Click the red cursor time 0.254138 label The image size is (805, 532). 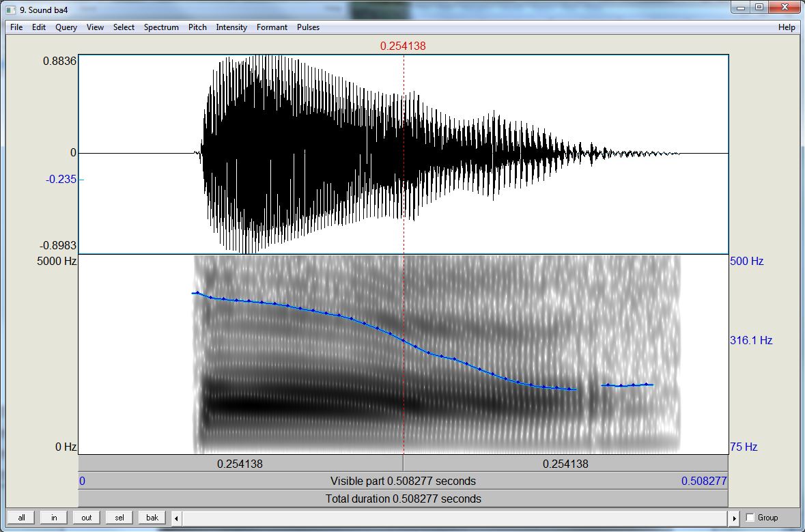[403, 46]
